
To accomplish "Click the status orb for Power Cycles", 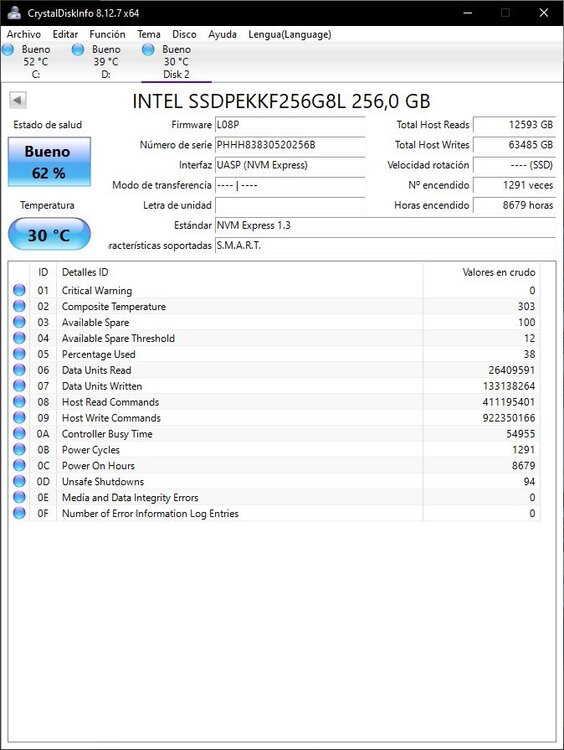I will [x=19, y=449].
